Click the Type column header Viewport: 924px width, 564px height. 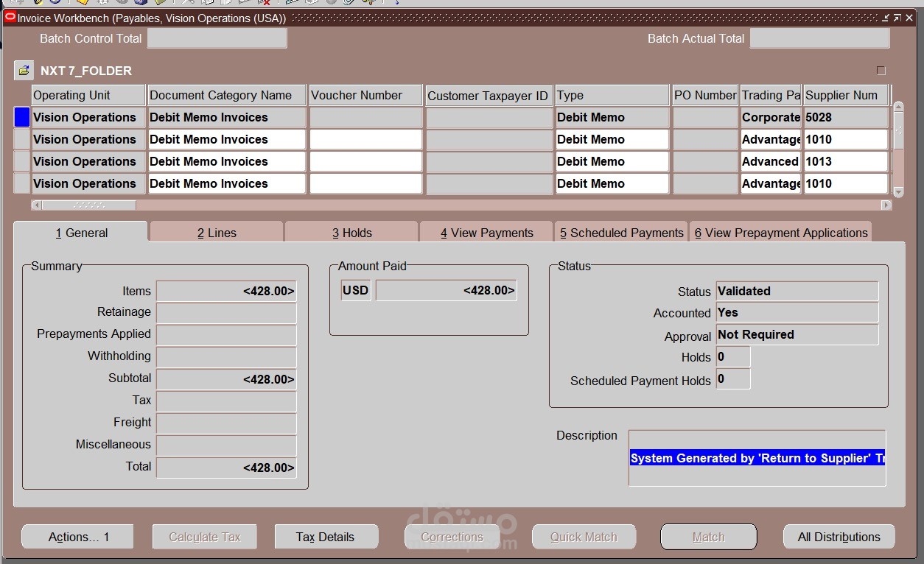[x=612, y=95]
